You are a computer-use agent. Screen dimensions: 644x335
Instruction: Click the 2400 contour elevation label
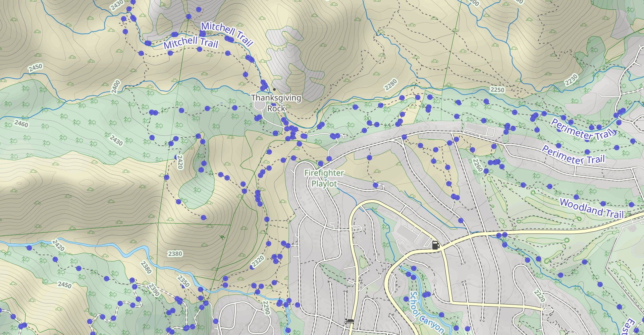pyautogui.click(x=116, y=87)
